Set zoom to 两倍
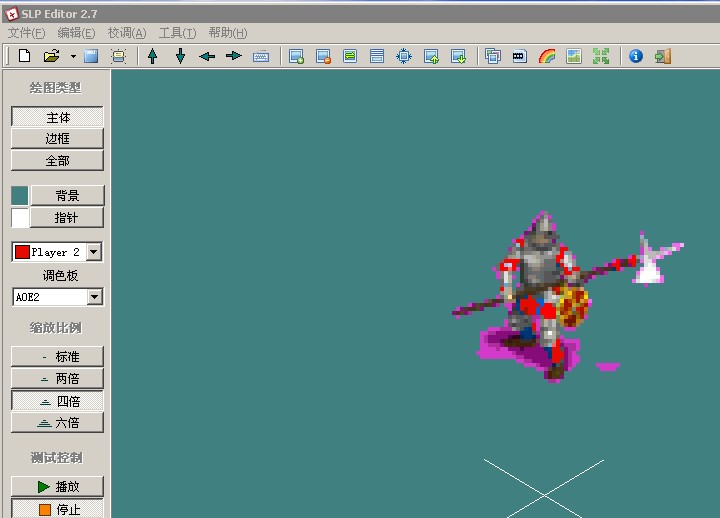This screenshot has height=518, width=720. [57, 378]
